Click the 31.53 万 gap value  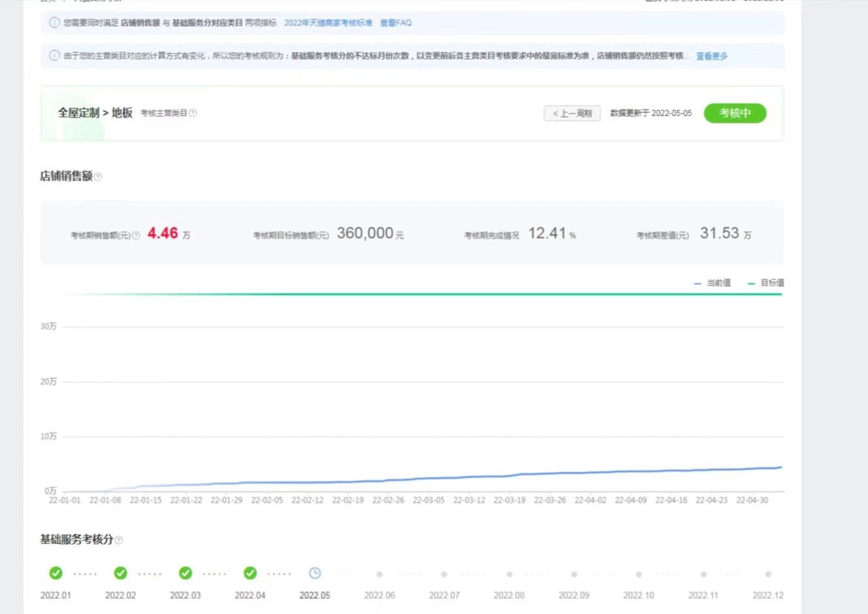pyautogui.click(x=726, y=233)
